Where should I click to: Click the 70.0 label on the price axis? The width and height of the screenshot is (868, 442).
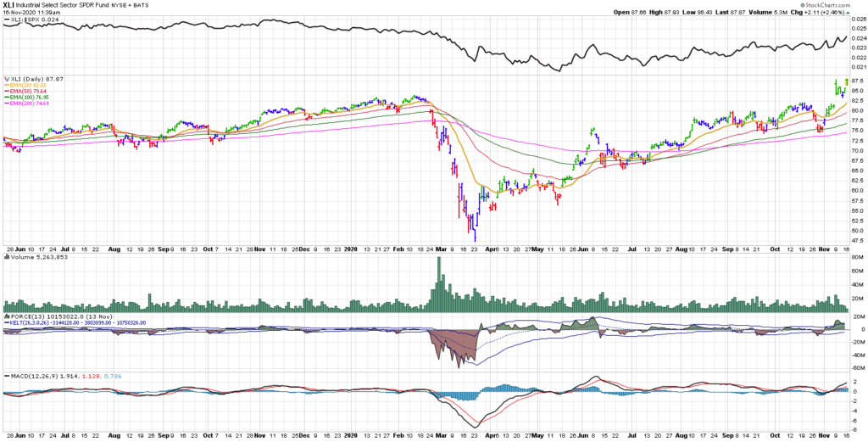(x=857, y=150)
